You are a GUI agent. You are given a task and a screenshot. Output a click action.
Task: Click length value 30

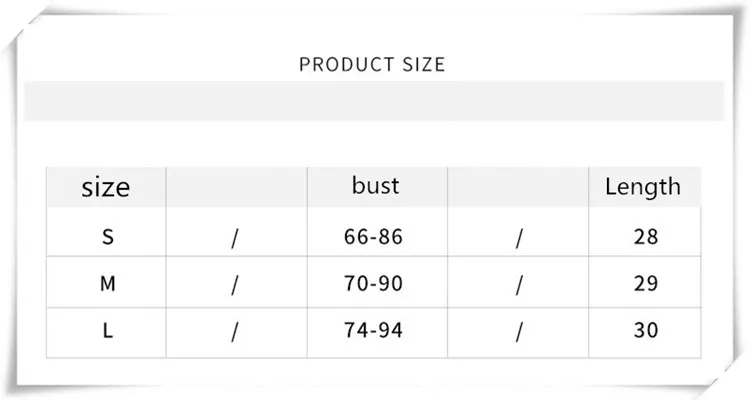click(x=646, y=330)
